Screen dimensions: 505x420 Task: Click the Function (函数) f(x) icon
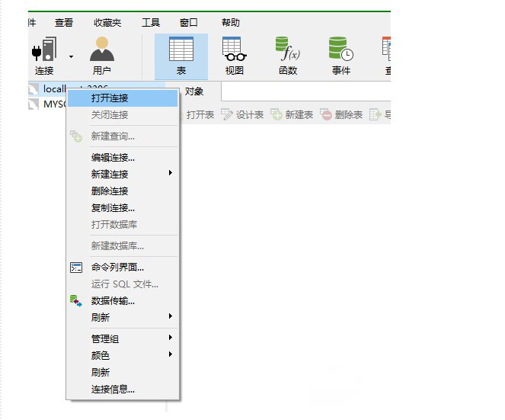pyautogui.click(x=287, y=51)
